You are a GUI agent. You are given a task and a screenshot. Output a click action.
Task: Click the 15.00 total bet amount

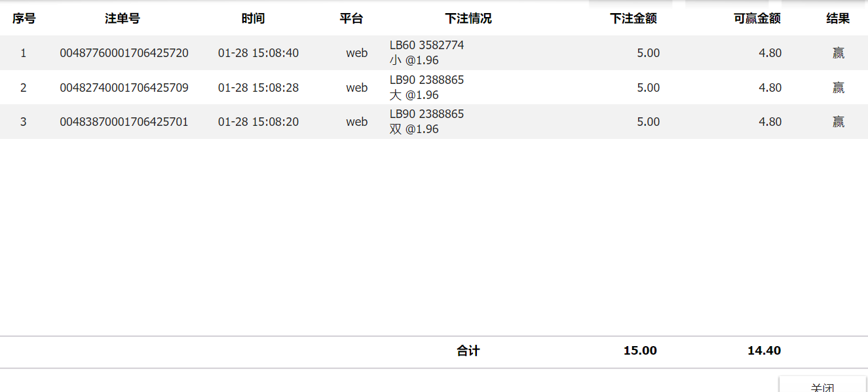tap(640, 351)
